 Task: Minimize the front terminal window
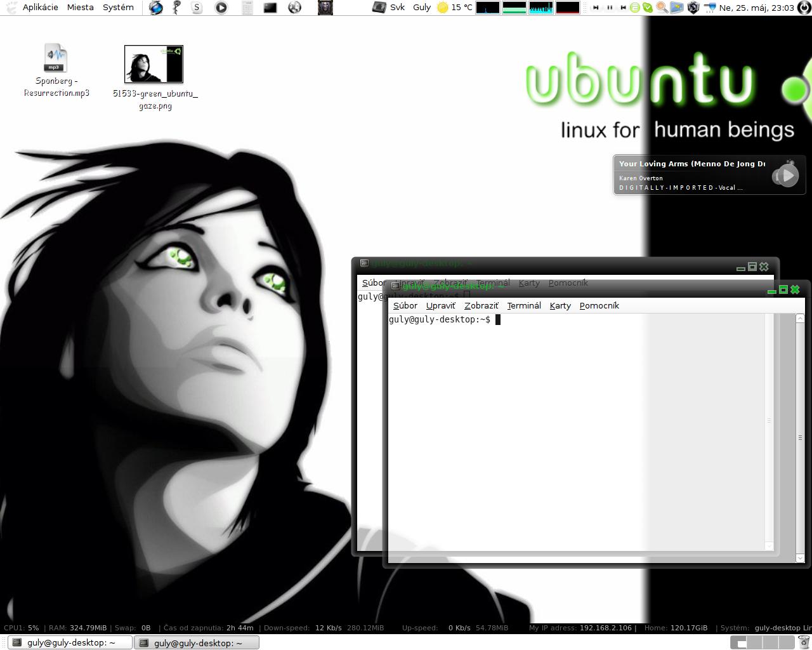click(x=772, y=291)
